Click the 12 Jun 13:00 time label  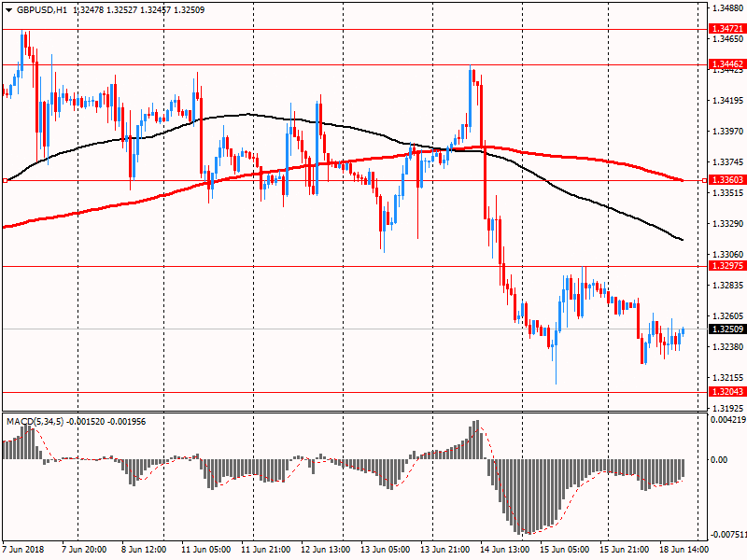tap(325, 550)
